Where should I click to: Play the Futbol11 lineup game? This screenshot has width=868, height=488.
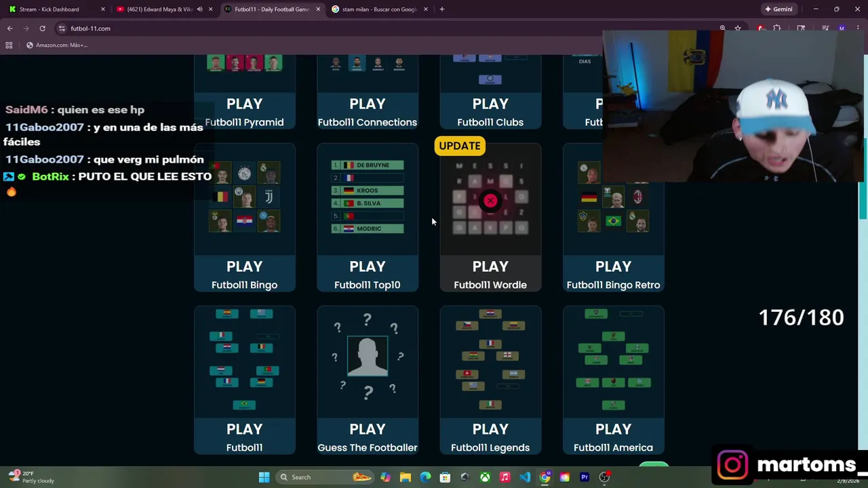(244, 429)
